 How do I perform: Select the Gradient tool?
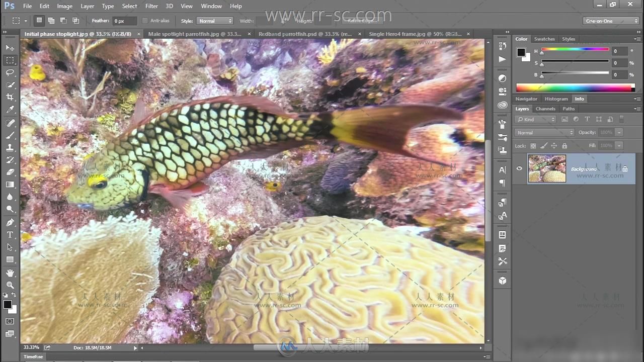tap(10, 185)
